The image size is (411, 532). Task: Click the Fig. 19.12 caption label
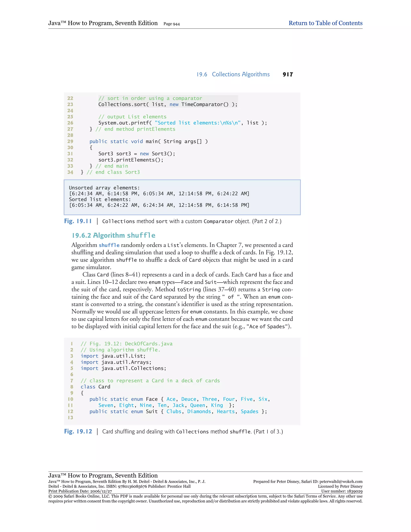[78, 431]
